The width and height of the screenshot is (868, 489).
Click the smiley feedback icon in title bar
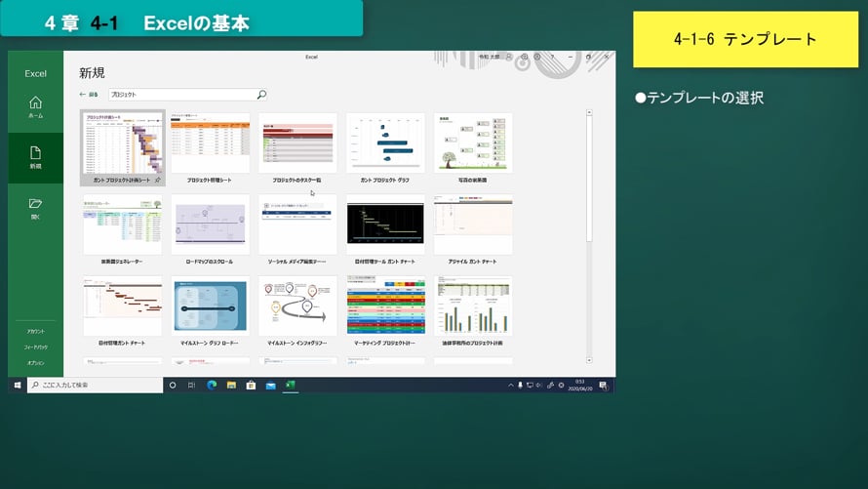(525, 57)
